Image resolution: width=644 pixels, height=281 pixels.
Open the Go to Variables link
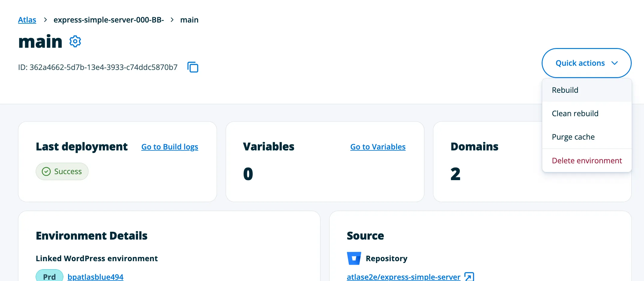tap(378, 147)
